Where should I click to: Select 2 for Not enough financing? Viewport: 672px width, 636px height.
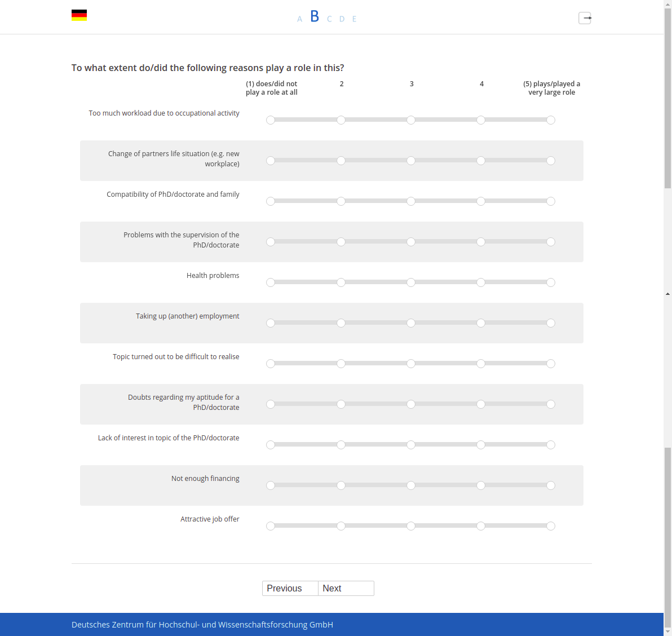[x=341, y=485]
